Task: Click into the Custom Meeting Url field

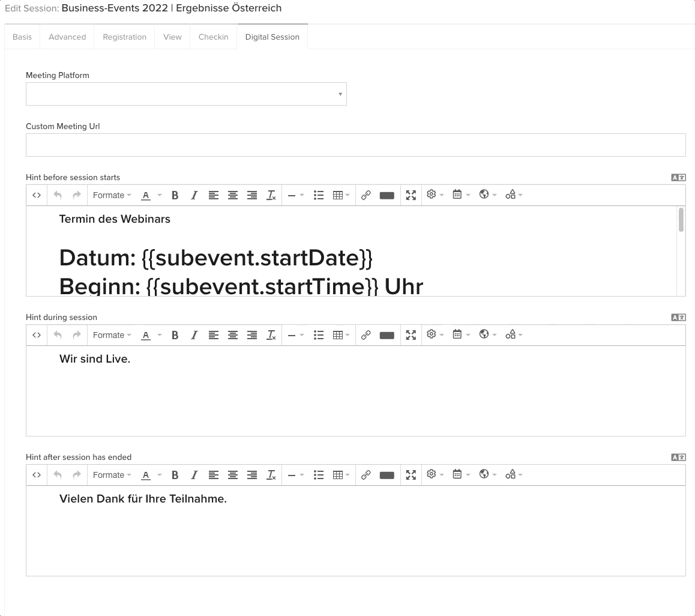Action: (x=355, y=145)
